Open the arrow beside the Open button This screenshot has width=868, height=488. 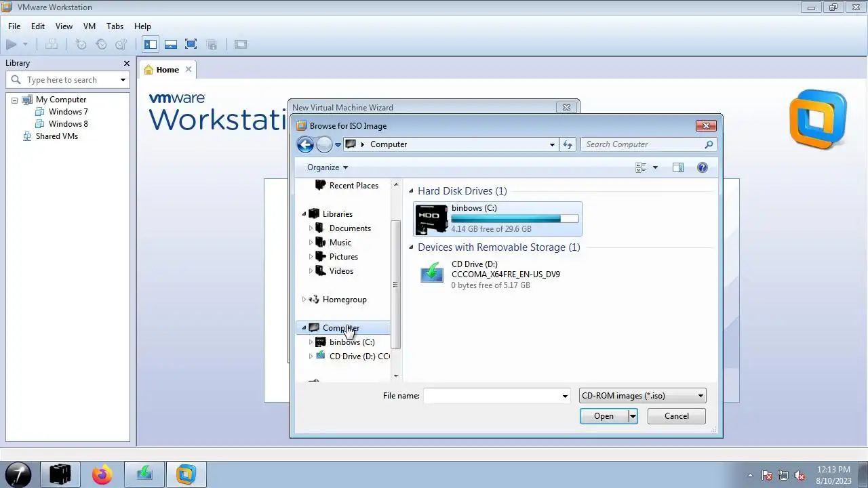pyautogui.click(x=633, y=416)
